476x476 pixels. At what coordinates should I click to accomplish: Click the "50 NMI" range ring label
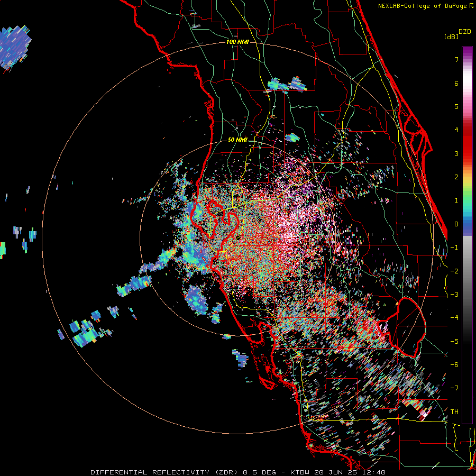tap(237, 140)
